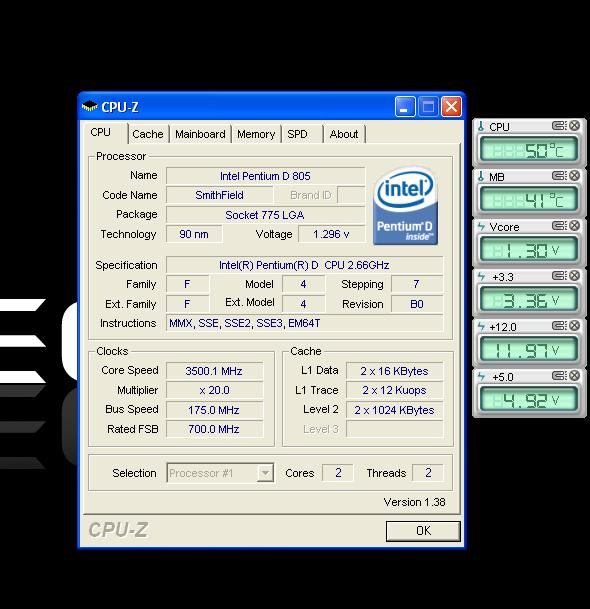
Task: Close the CPU-Z window
Action: point(451,106)
